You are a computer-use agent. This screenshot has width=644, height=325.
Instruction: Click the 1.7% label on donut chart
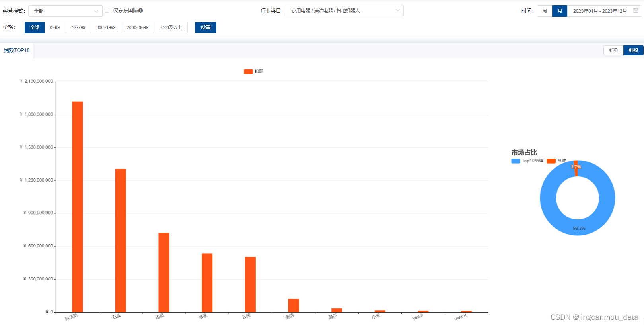click(x=576, y=167)
